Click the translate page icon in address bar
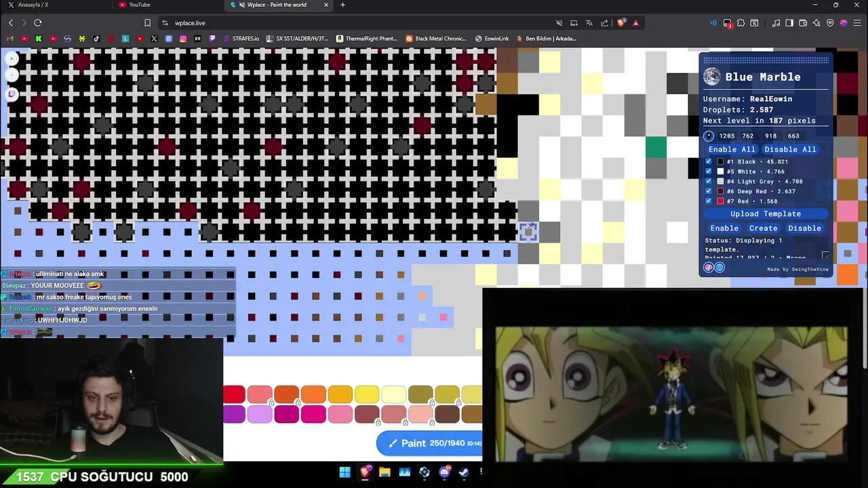868x488 pixels. coord(589,23)
